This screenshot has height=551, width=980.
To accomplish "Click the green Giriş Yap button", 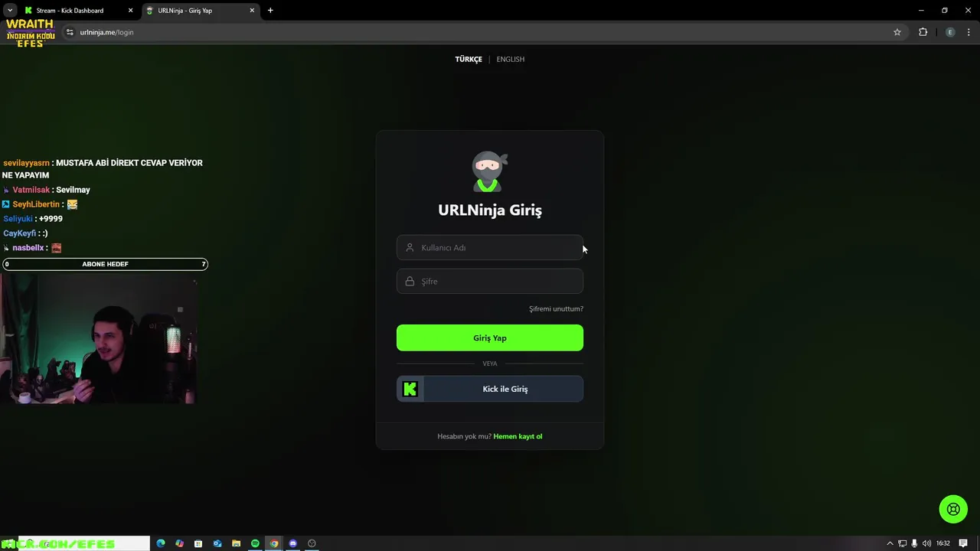I will tap(490, 338).
